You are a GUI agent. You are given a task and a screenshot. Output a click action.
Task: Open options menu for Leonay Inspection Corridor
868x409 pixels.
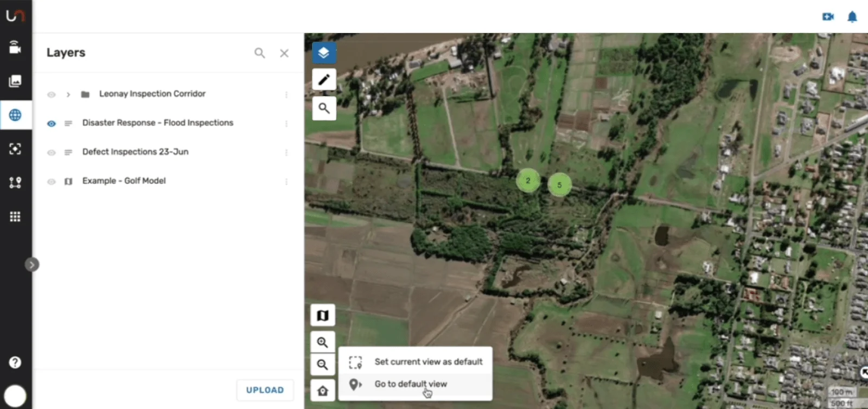pos(286,94)
